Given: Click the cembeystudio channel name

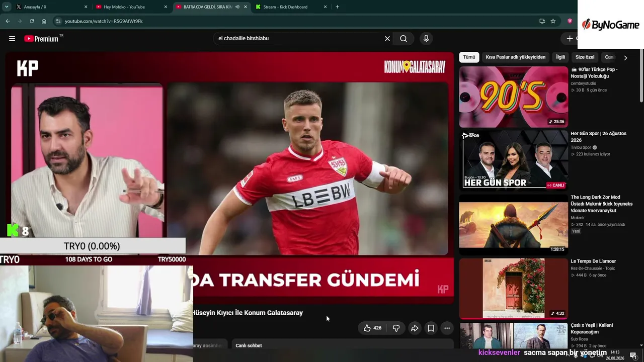Looking at the screenshot, I should point(583,83).
